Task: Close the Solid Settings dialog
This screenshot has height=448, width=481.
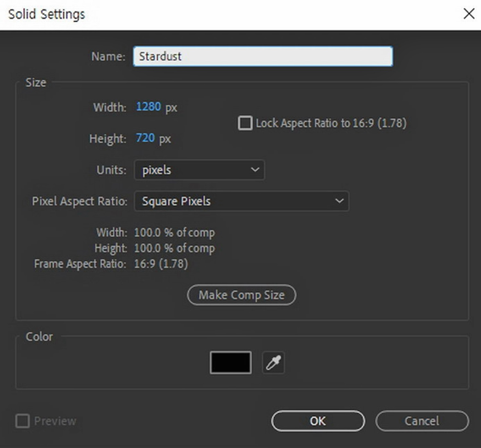Action: pyautogui.click(x=469, y=14)
